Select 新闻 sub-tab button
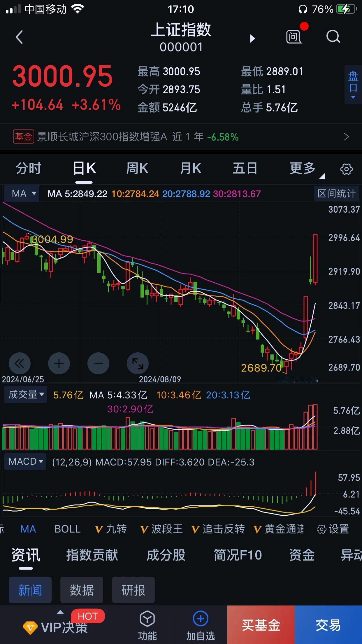 click(30, 590)
